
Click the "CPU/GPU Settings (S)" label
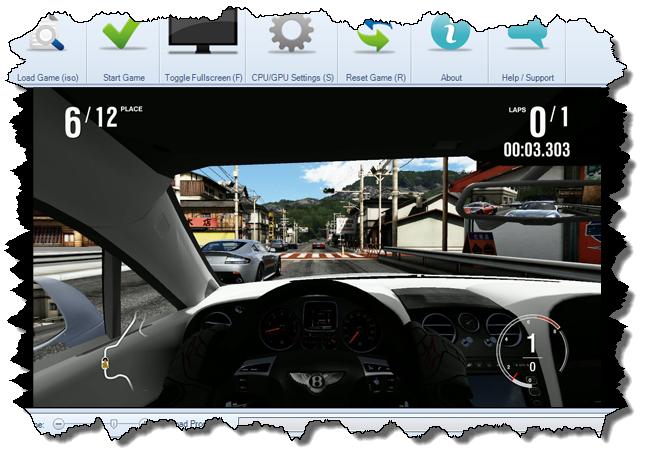pyautogui.click(x=291, y=77)
